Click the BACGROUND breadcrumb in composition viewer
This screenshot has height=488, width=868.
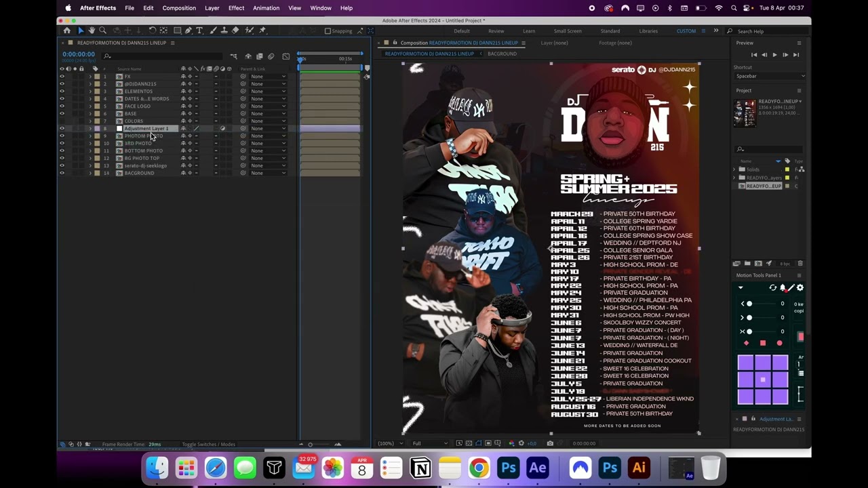pos(502,54)
